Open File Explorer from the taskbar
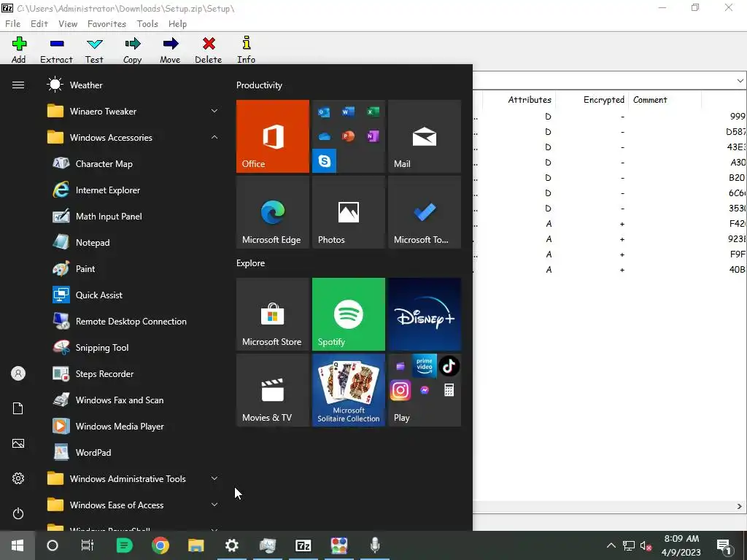This screenshot has height=560, width=747. [x=196, y=545]
